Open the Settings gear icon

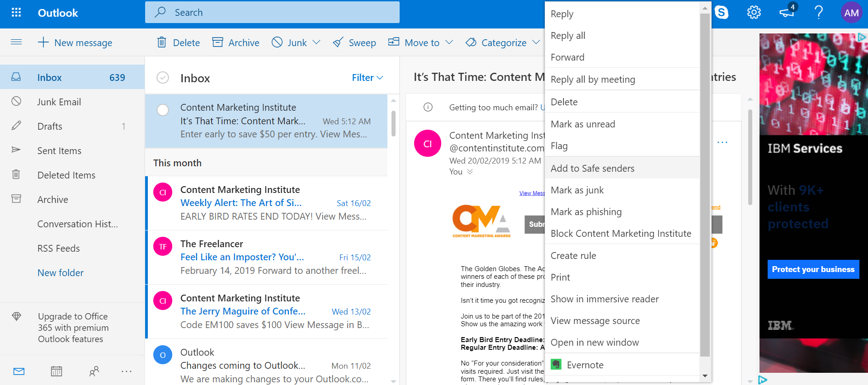(x=754, y=13)
